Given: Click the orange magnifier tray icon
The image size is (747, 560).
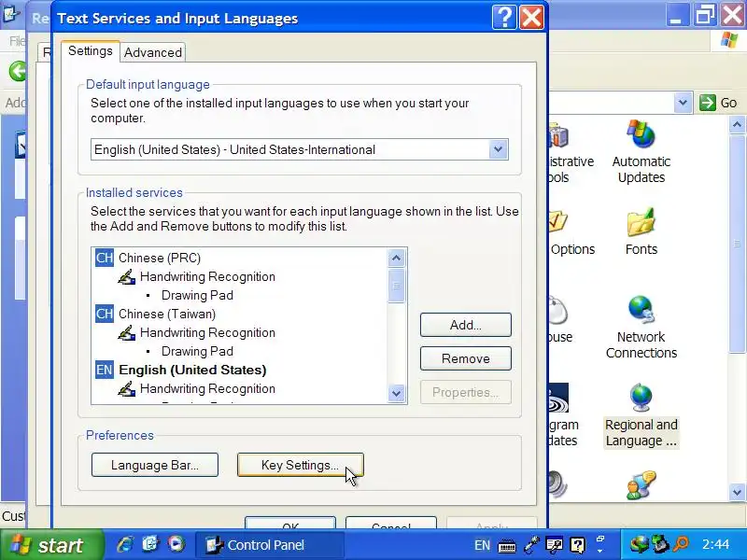Looking at the screenshot, I should (x=681, y=544).
